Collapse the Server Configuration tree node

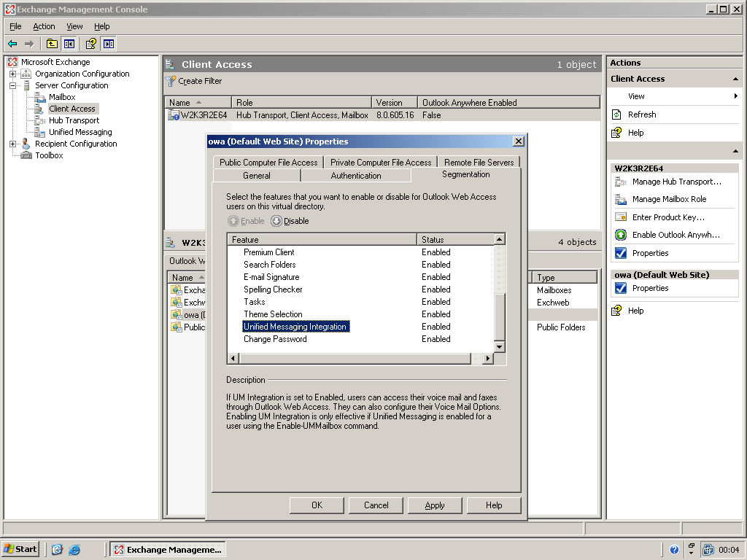(12, 85)
